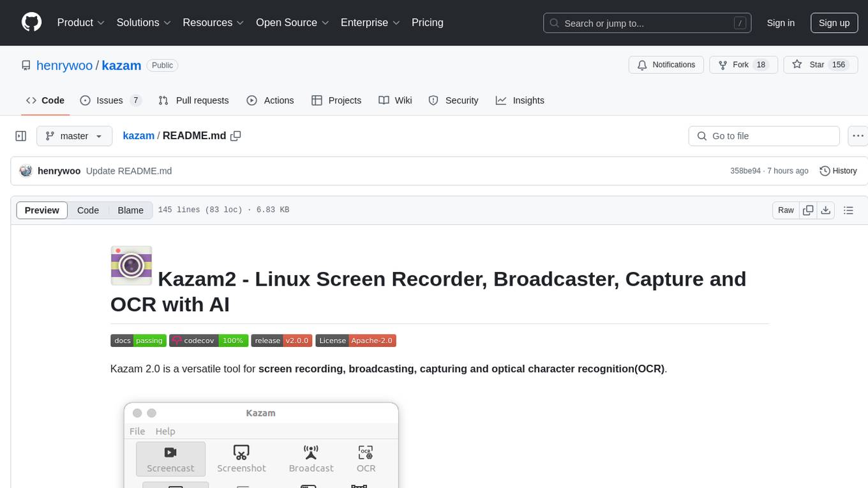Switch to the Blame view
The width and height of the screenshot is (868, 488).
[x=131, y=210]
